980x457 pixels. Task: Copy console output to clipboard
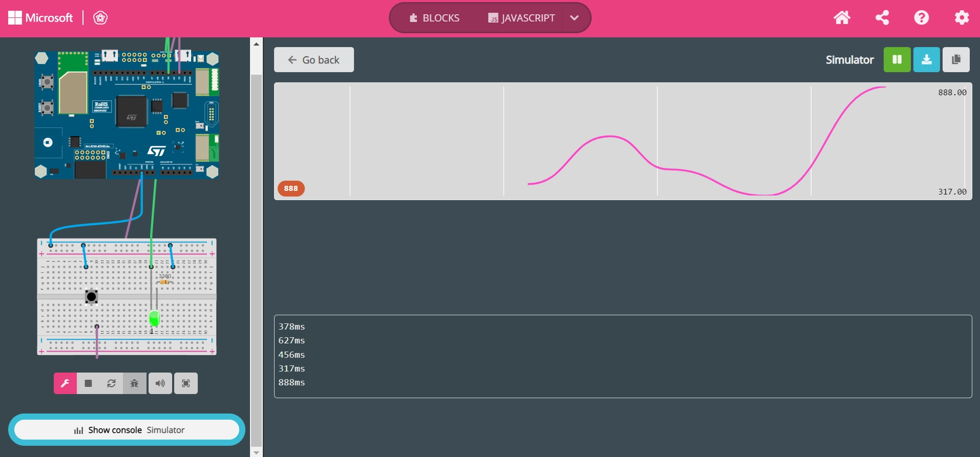[956, 60]
